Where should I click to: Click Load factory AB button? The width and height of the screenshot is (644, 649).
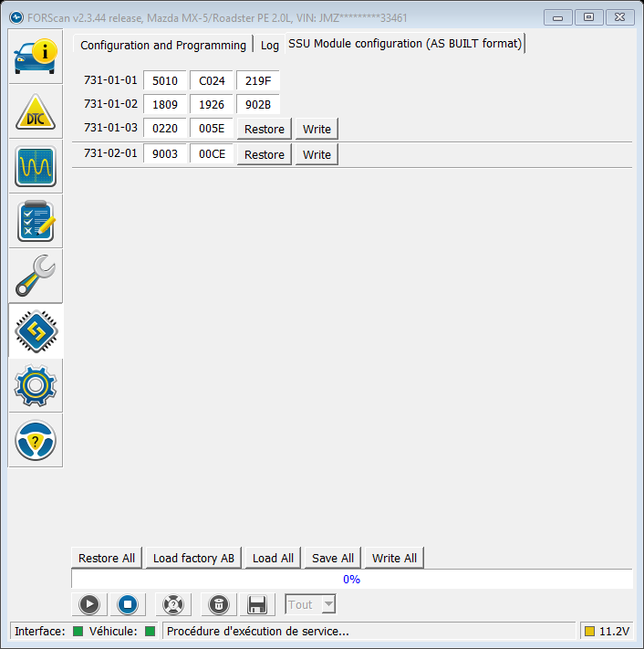tap(193, 558)
